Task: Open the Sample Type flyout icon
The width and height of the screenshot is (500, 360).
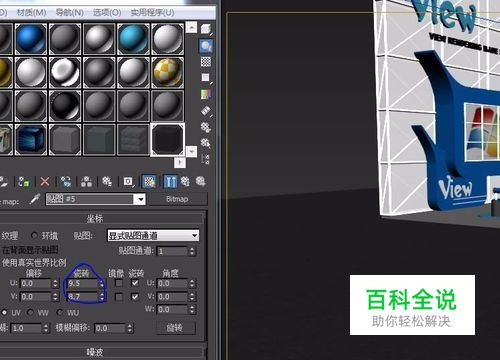Action: 206,29
